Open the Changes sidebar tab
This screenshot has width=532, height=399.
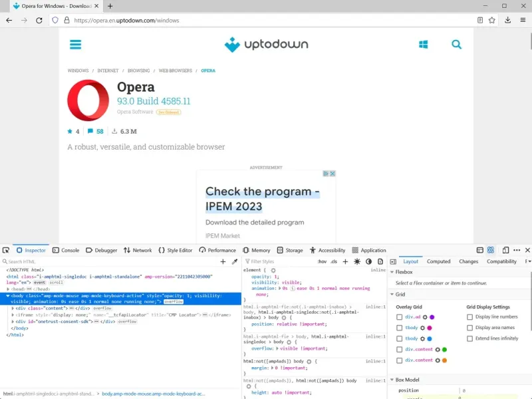tap(468, 261)
